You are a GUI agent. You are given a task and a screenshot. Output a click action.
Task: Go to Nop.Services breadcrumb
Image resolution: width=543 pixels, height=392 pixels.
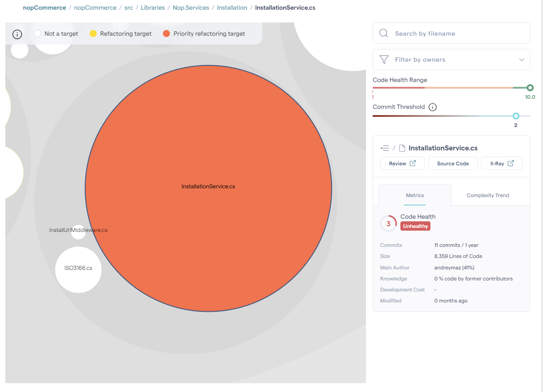coord(191,7)
